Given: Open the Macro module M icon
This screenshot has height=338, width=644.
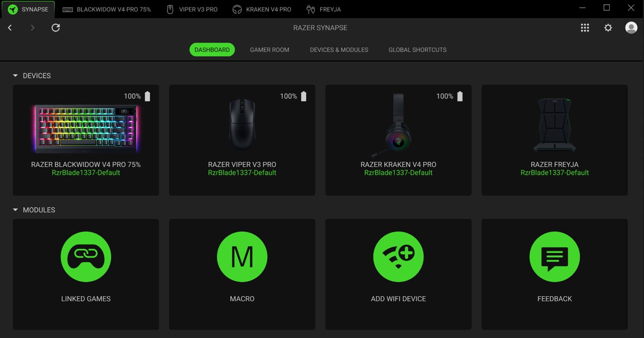Looking at the screenshot, I should [x=242, y=257].
